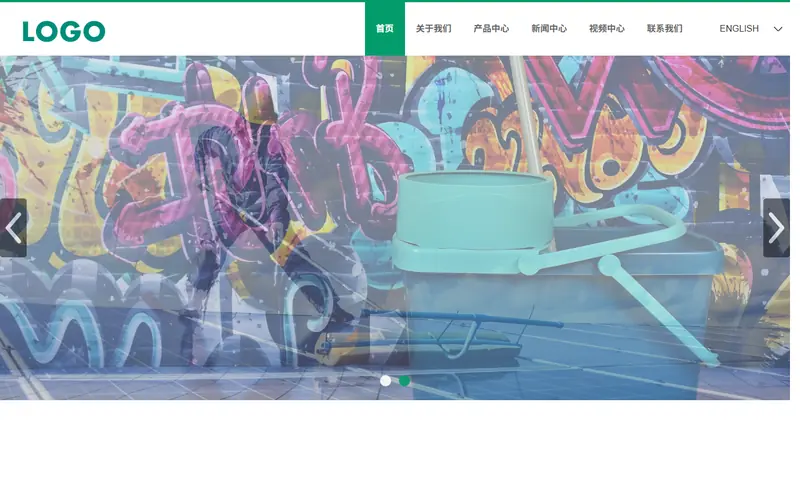Click the mop bucket banner image

pyautogui.click(x=395, y=228)
